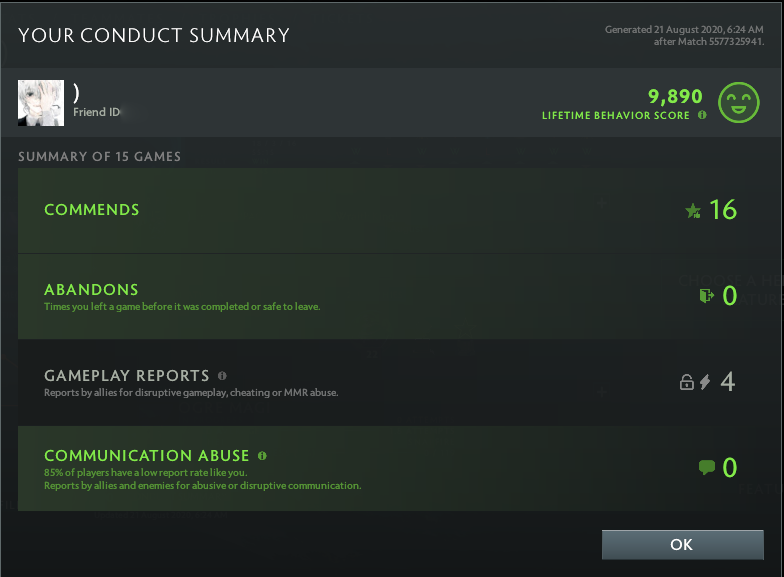Click the abandons count 0
Image resolution: width=784 pixels, height=577 pixels.
click(x=730, y=296)
